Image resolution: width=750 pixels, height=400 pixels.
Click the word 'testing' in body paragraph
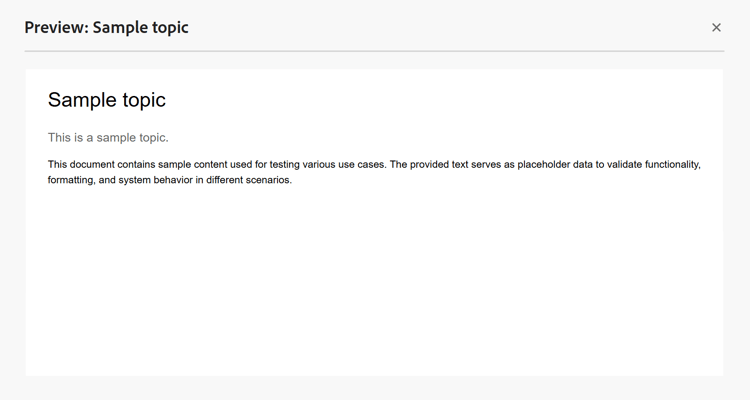pos(285,165)
